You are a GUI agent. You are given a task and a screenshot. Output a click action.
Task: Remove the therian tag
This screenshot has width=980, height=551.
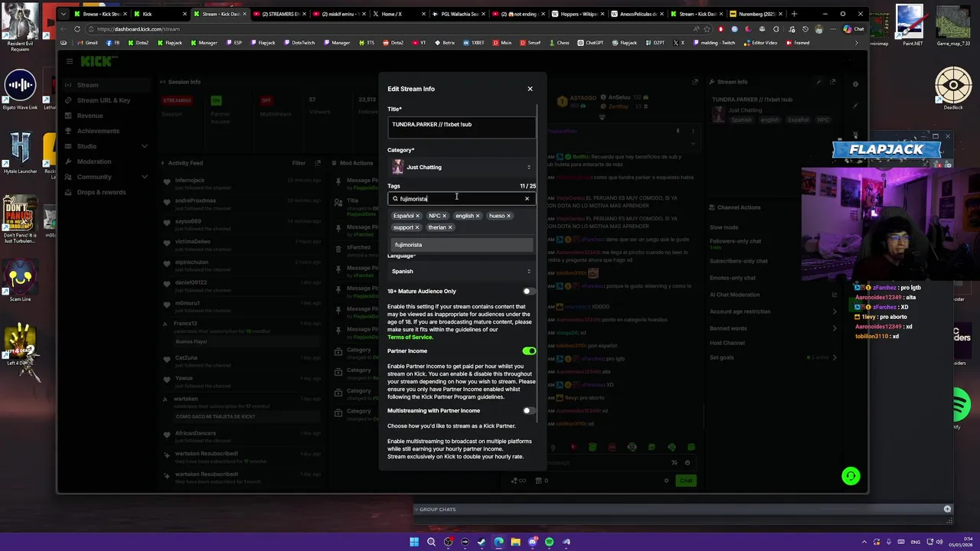450,227
